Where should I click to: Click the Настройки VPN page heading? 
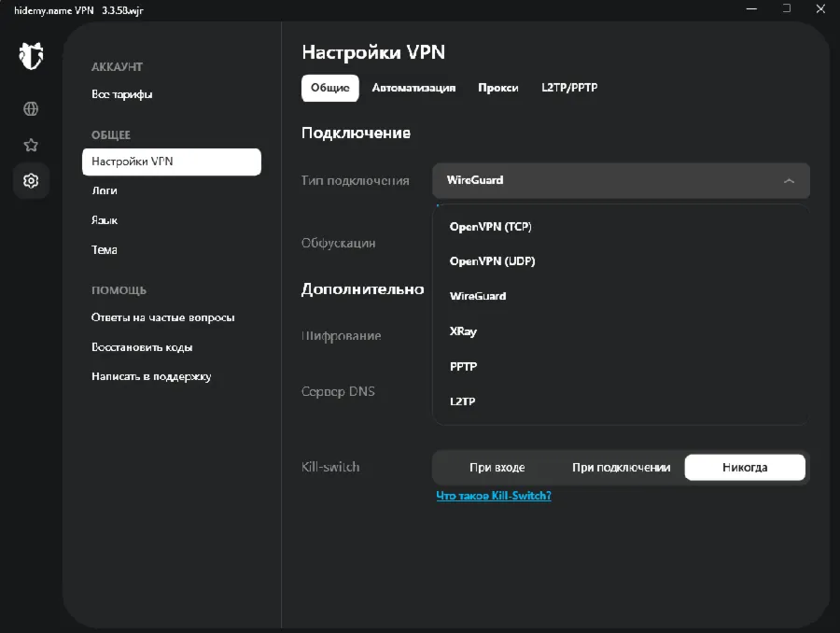(373, 52)
